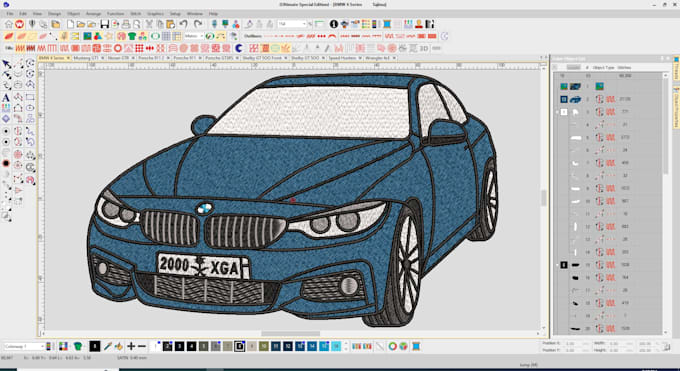680x371 pixels.
Task: Click the red grid dots stitch icon
Action: (139, 48)
